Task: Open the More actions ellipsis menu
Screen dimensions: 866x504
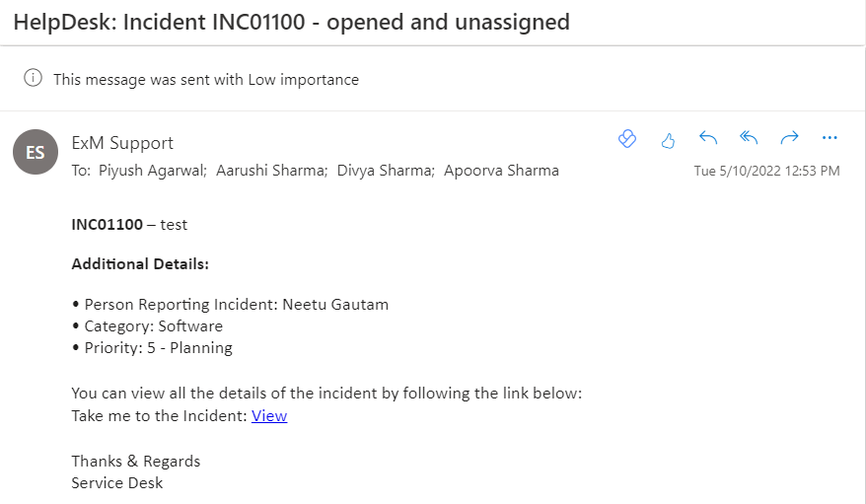Action: tap(830, 137)
